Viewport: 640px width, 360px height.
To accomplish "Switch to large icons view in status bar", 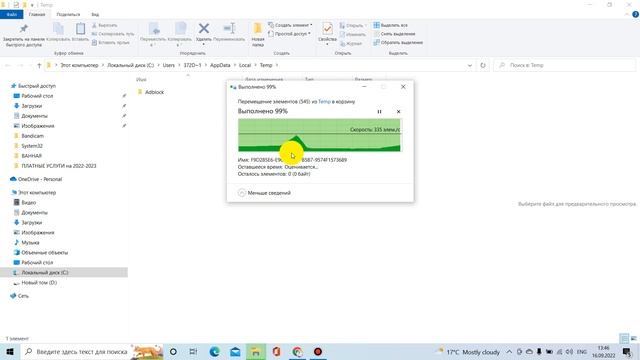I will pos(633,338).
